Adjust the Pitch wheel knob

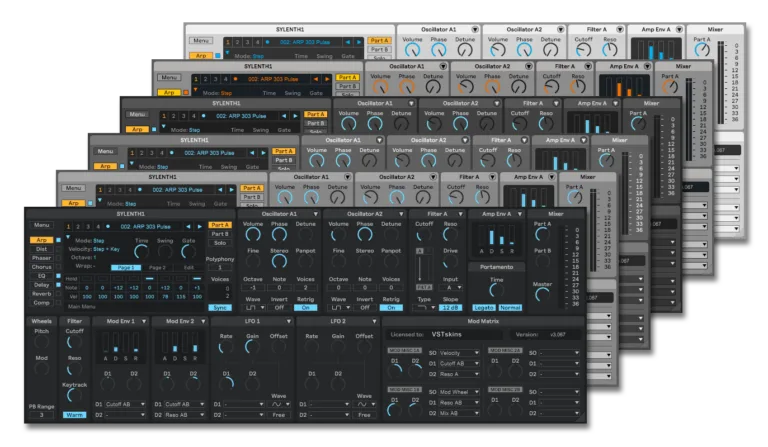[x=42, y=342]
